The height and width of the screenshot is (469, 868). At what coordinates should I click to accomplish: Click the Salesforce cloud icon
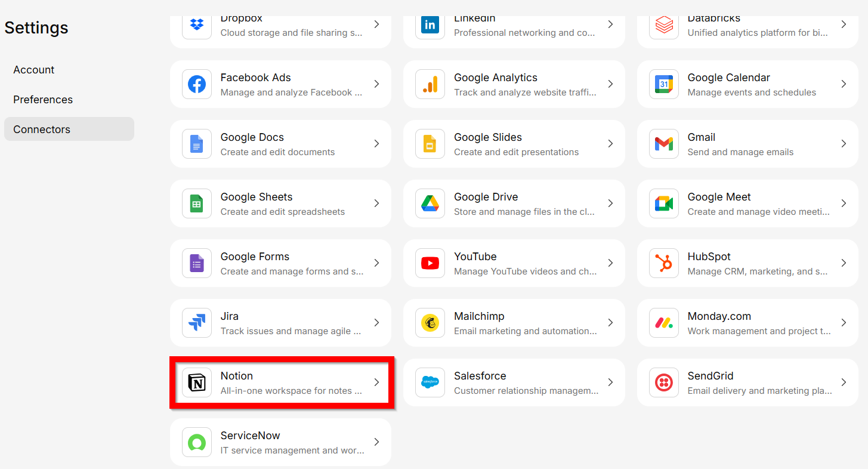[430, 382]
